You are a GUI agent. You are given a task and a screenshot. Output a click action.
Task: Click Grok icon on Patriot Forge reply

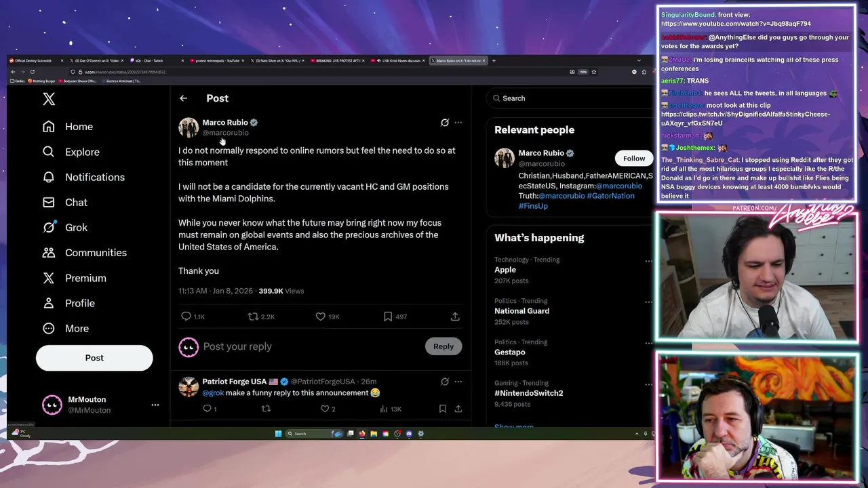coord(445,382)
